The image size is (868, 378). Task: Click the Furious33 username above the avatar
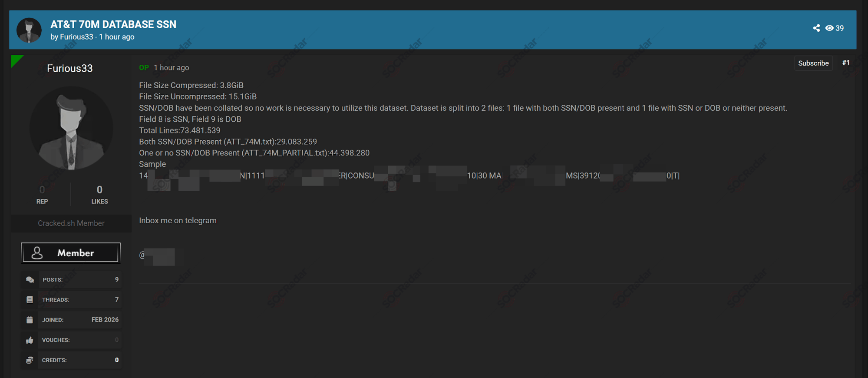coord(70,69)
